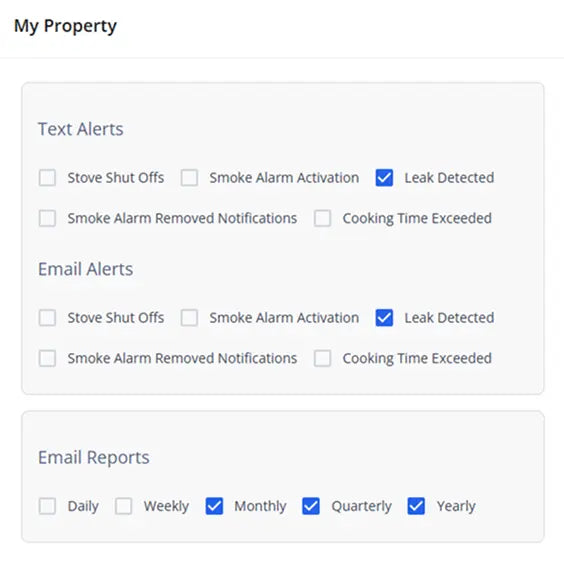
Task: Enable Weekly email reports checkbox
Action: click(123, 506)
